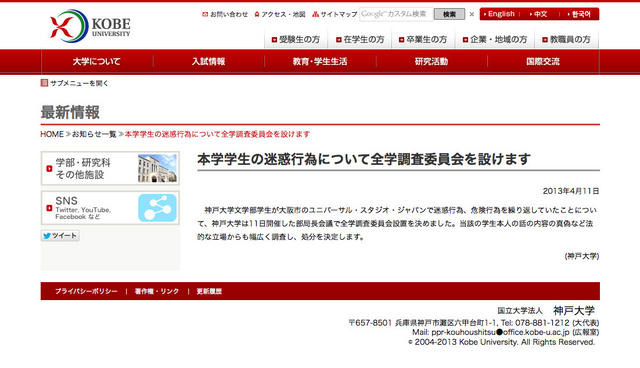Screen dimensions: 640x368
Task: Clear search with the × icon
Action: click(x=472, y=14)
